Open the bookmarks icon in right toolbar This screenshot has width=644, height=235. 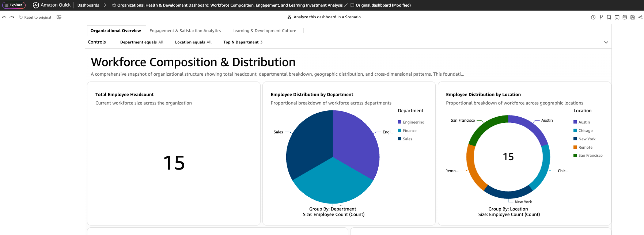(x=609, y=17)
